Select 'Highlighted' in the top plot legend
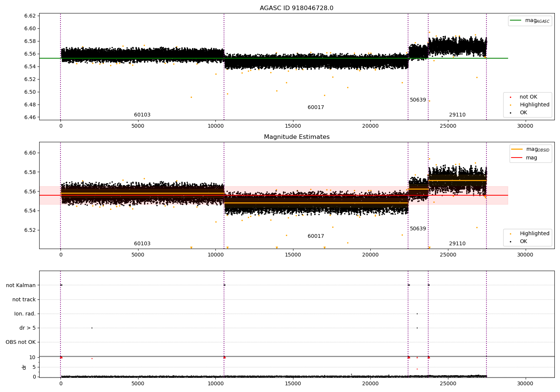The image size is (560, 392). (x=534, y=105)
